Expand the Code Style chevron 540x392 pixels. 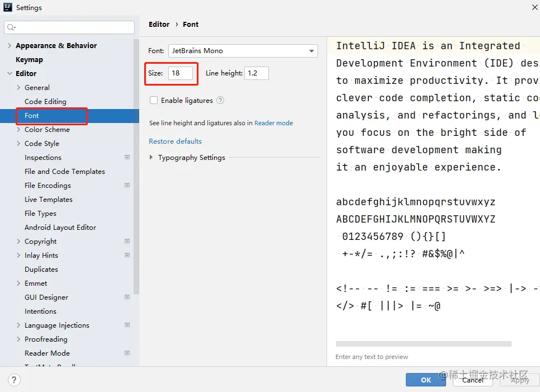pyautogui.click(x=18, y=143)
